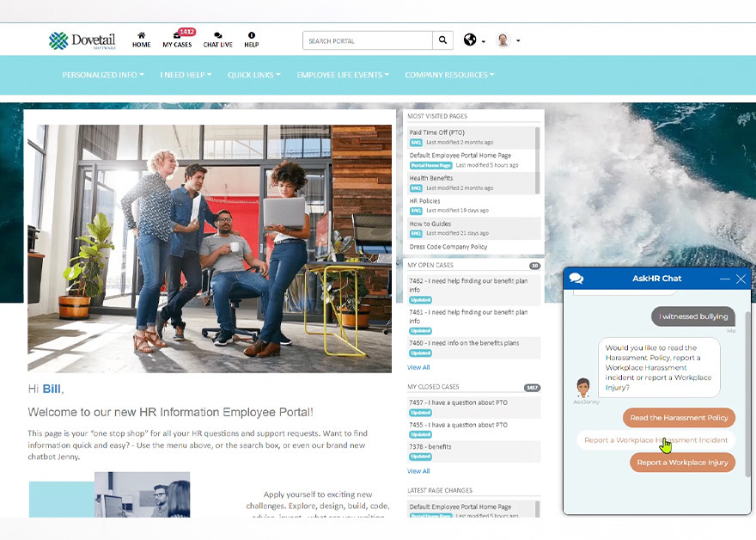The image size is (756, 540).
Task: Click the search magnifier button
Action: pos(443,40)
